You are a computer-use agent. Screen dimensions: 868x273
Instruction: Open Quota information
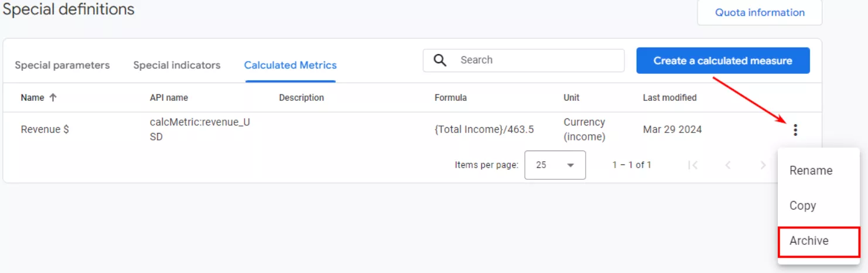(760, 12)
